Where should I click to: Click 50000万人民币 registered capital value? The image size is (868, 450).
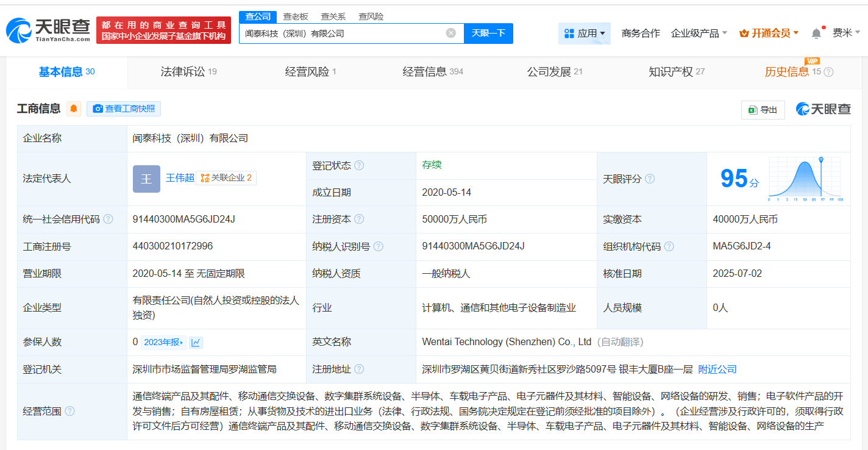[454, 219]
